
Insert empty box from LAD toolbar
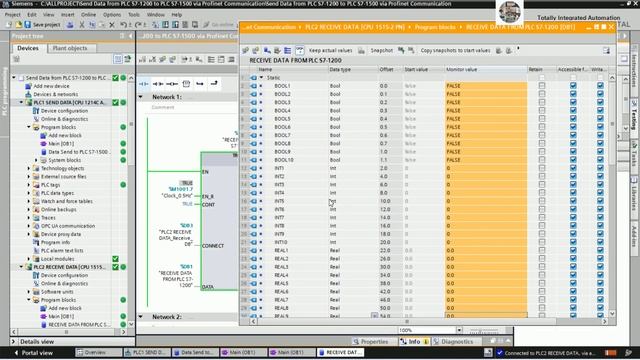tap(186, 84)
